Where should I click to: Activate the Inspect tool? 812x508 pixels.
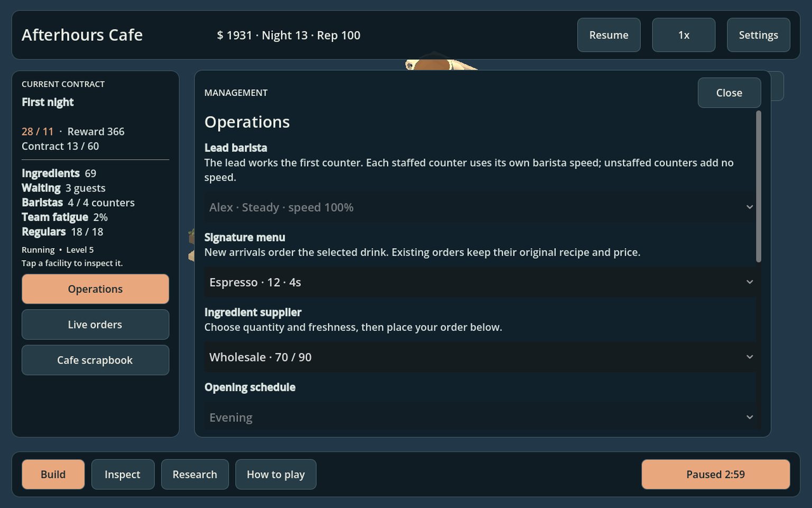(x=123, y=474)
